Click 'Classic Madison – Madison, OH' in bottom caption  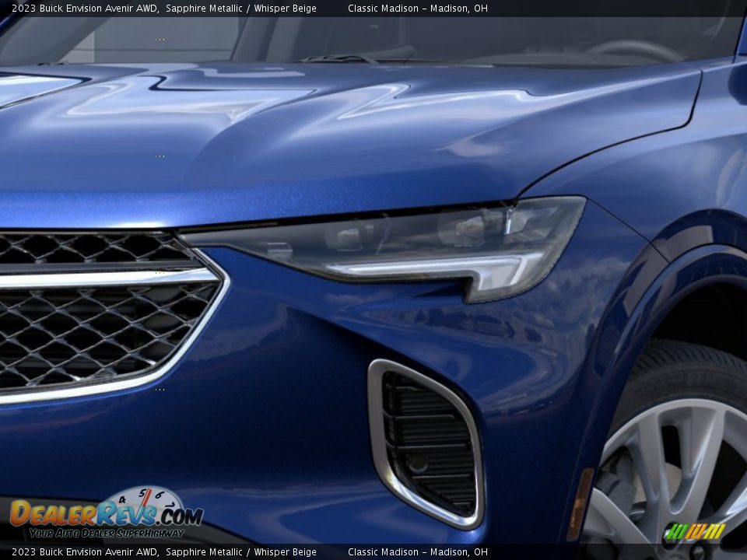click(x=418, y=552)
